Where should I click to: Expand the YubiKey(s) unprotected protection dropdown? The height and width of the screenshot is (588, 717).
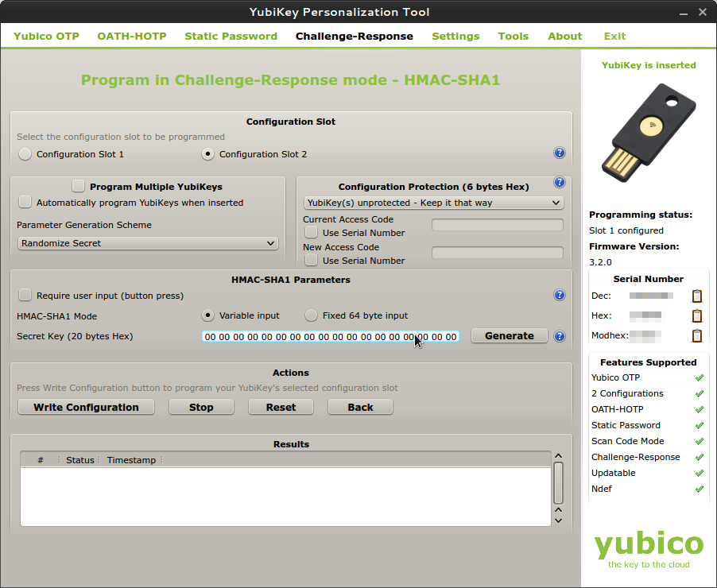pos(434,203)
